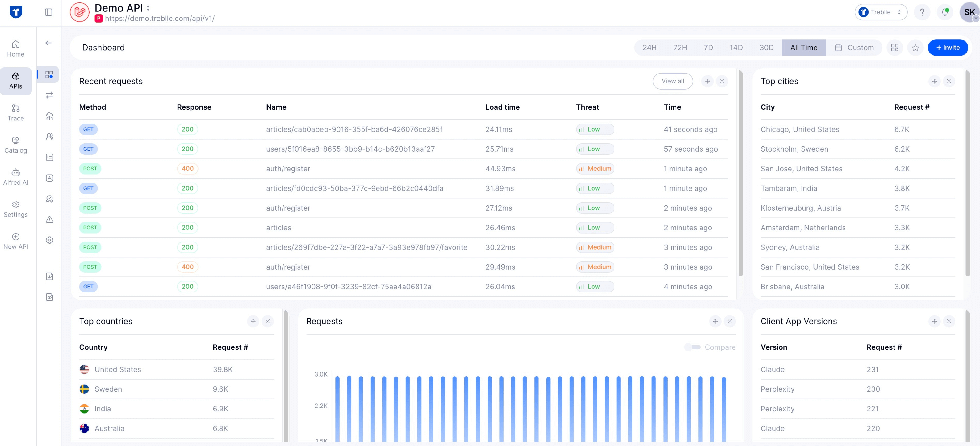Open dashboard widget layout grid icon
Image resolution: width=980 pixels, height=446 pixels.
point(894,48)
